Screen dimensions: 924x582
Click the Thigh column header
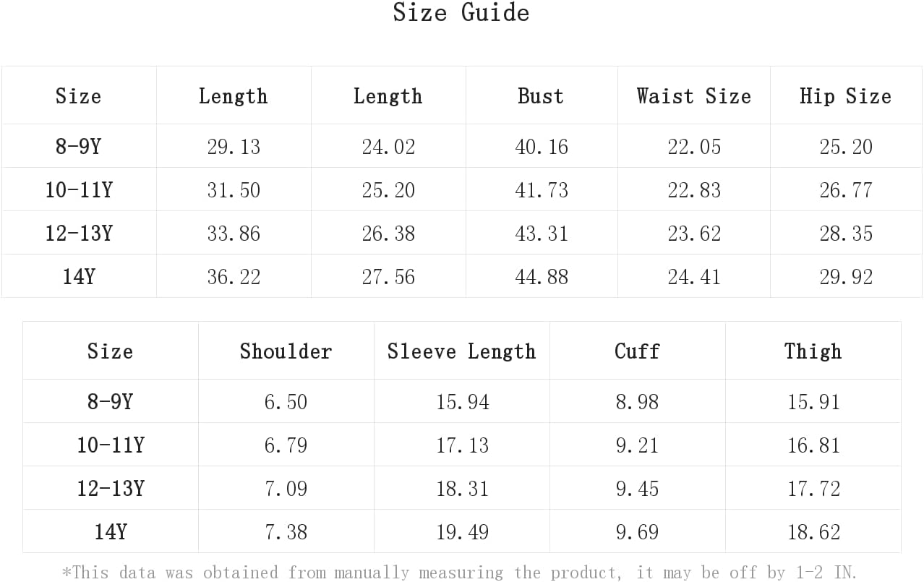(813, 351)
